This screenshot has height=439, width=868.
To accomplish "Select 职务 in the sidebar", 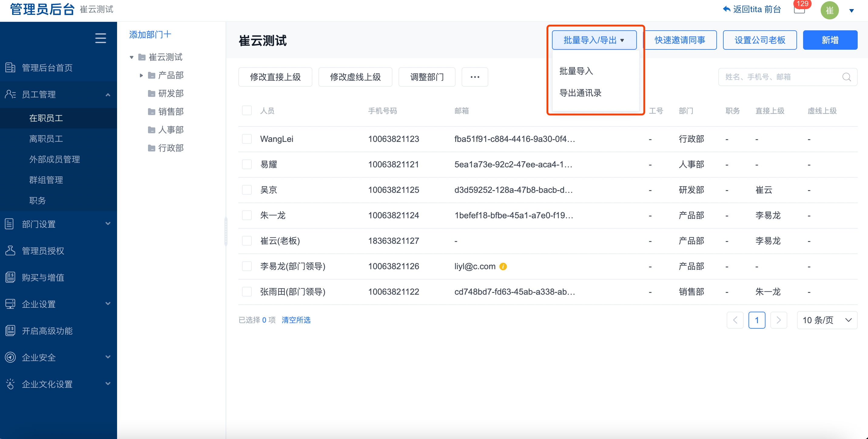I will (59, 200).
